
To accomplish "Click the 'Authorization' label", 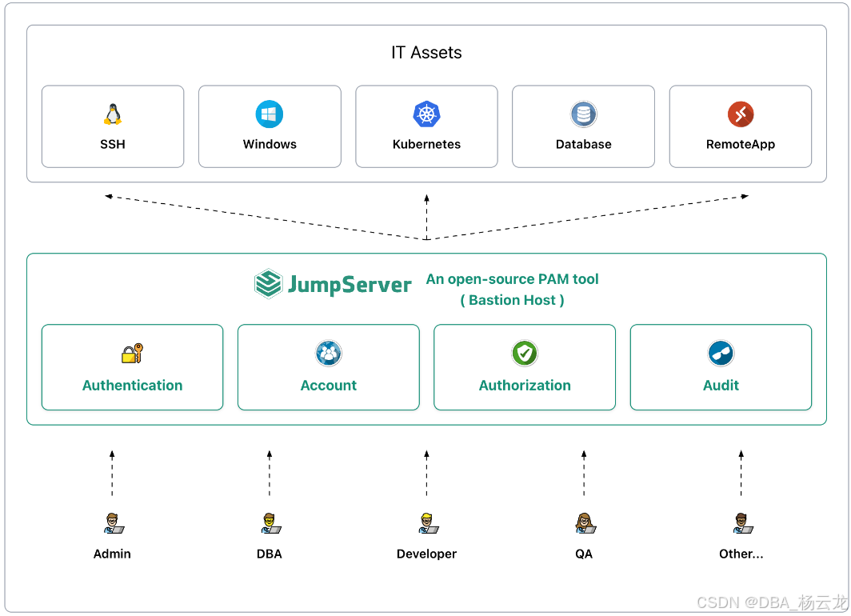I will 525,386.
